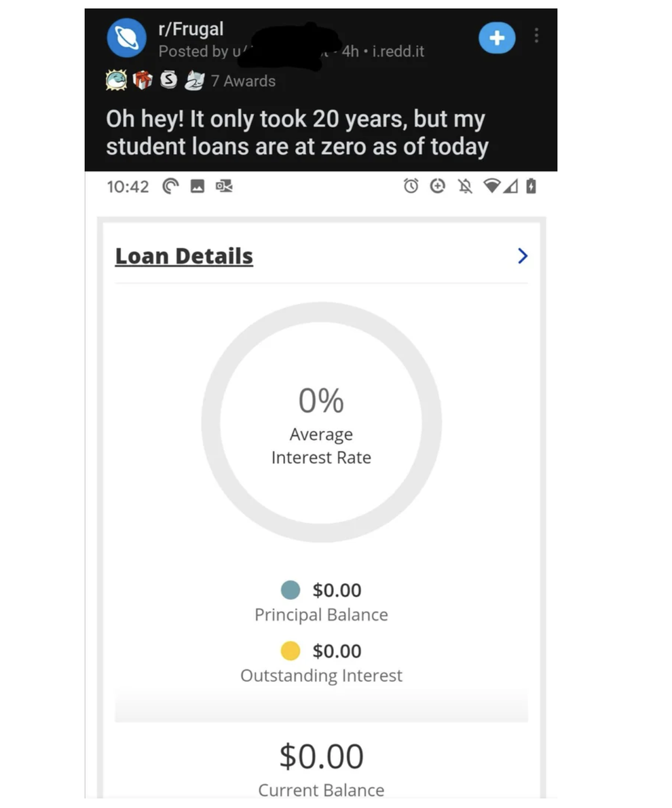
Task: Open the post title about student loans
Action: click(297, 133)
